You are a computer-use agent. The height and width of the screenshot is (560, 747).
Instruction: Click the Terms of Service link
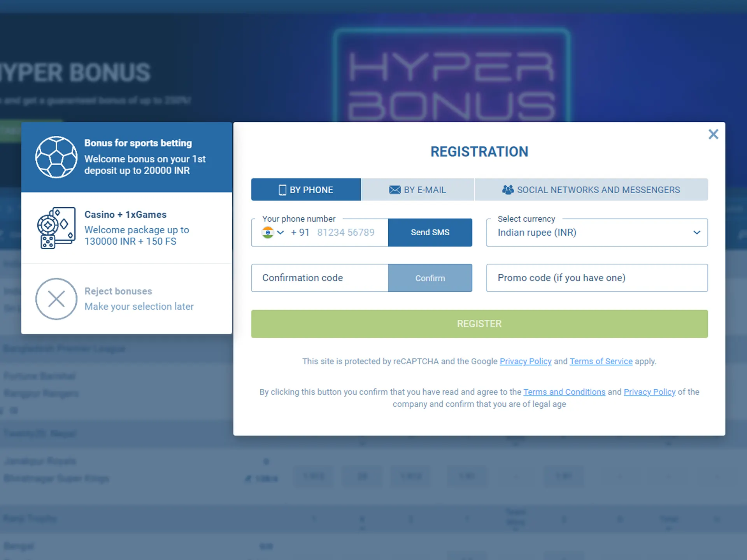(x=600, y=361)
